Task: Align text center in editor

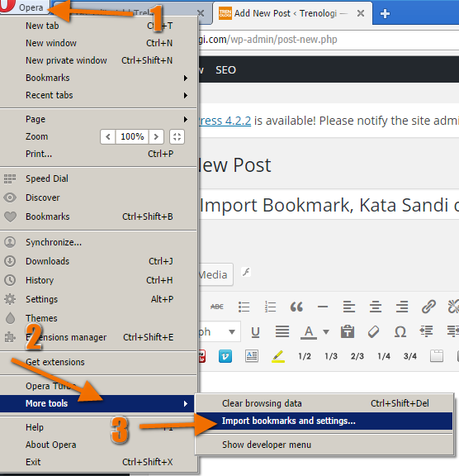Action: 376,307
